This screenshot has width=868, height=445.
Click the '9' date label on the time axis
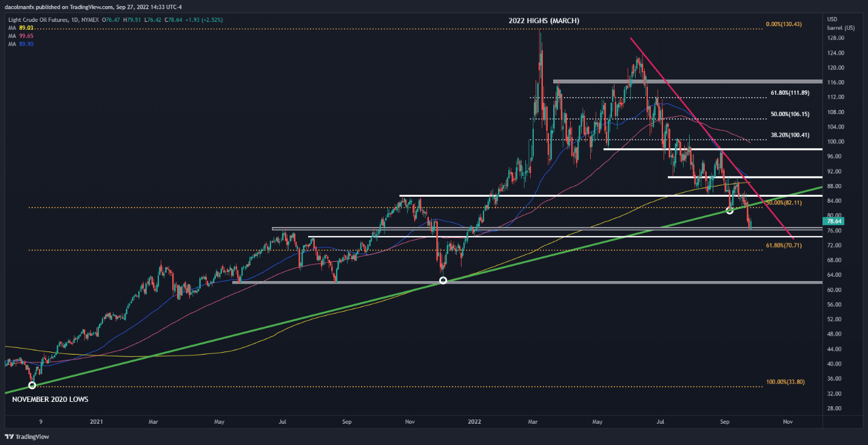click(x=41, y=421)
